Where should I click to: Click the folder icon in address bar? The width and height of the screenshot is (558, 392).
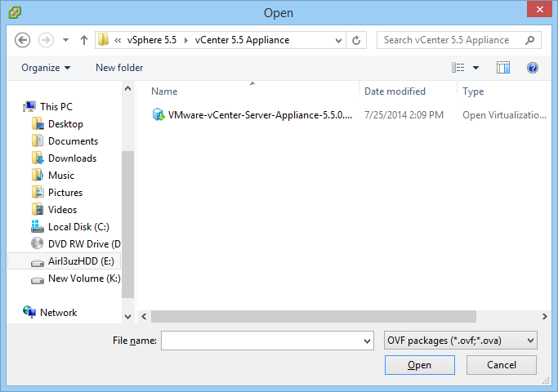pyautogui.click(x=104, y=39)
